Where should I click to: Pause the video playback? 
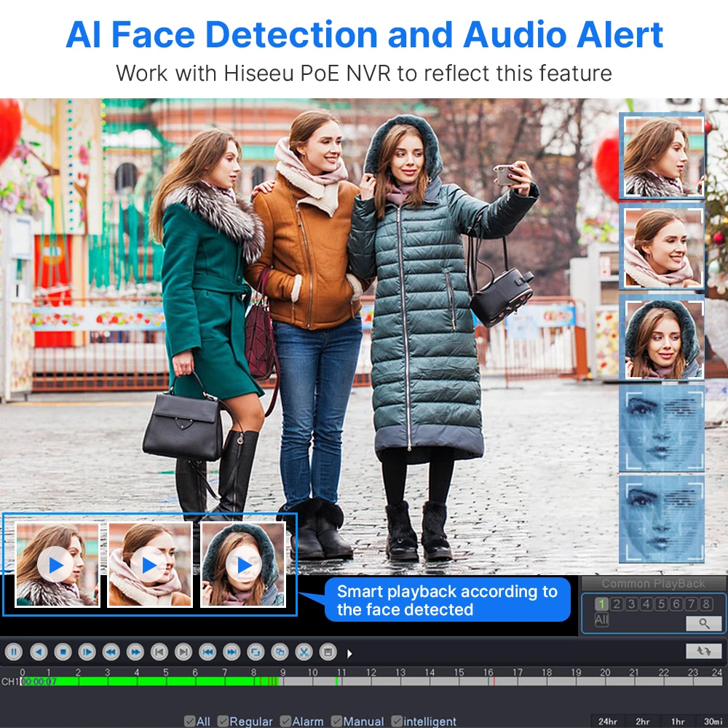[14, 652]
